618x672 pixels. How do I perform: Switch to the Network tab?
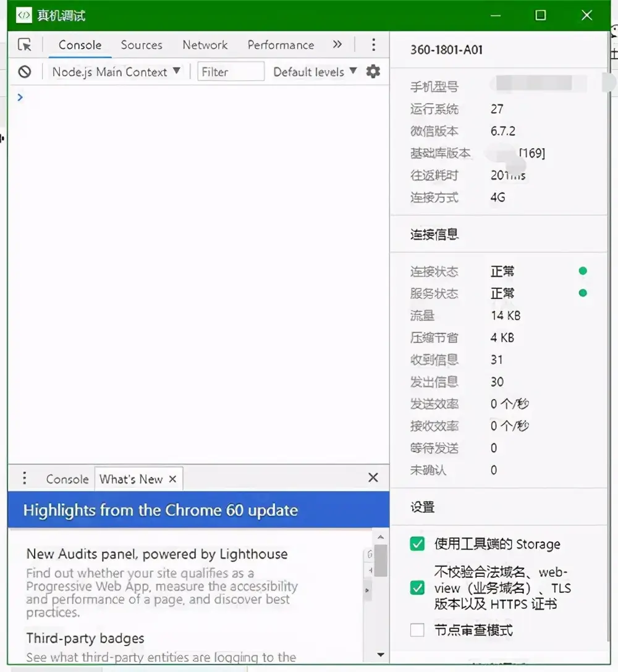[x=205, y=44]
